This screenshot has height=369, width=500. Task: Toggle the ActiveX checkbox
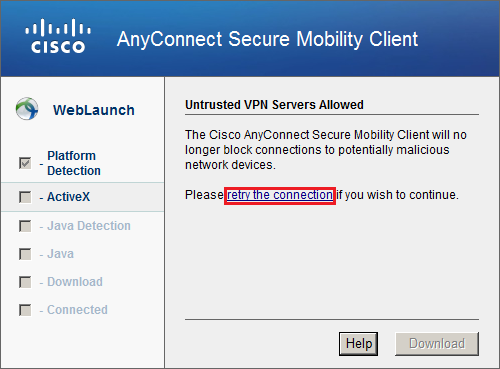(x=25, y=197)
